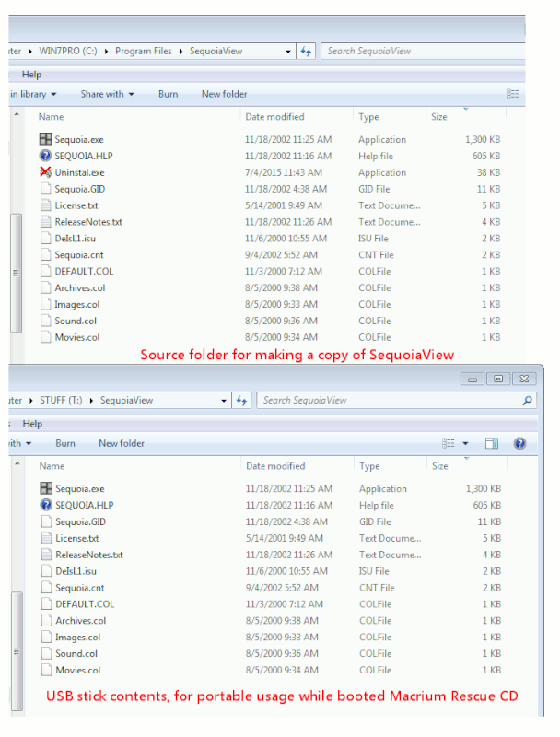The width and height of the screenshot is (560, 737).
Task: Expand share dropdown arrow in STUFF (T:) window
Action: tap(29, 443)
